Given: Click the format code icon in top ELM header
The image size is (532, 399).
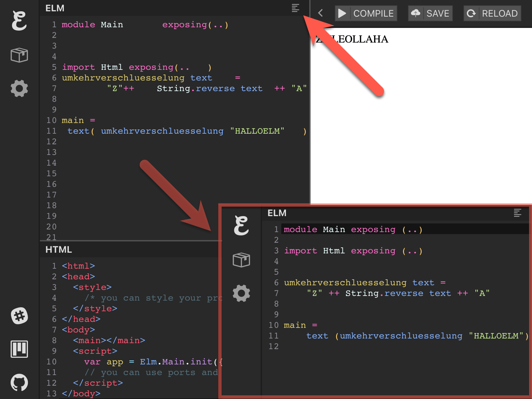Looking at the screenshot, I should tap(295, 8).
